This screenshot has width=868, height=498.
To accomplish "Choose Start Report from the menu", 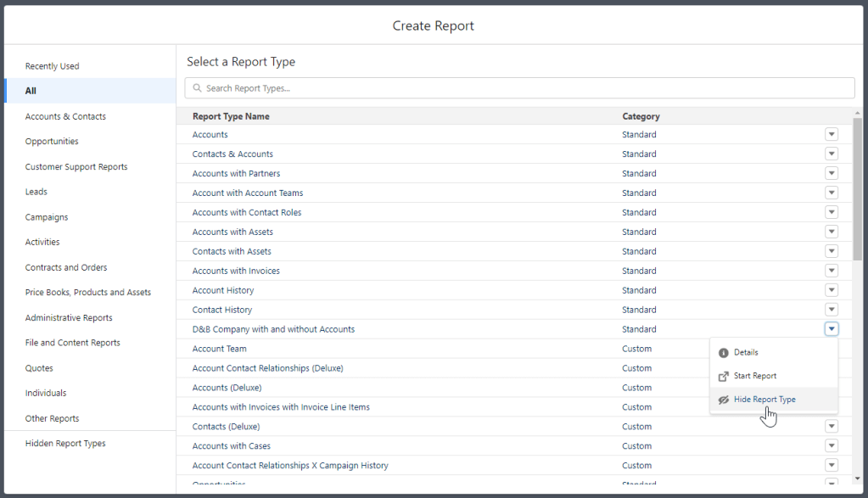I will (754, 377).
